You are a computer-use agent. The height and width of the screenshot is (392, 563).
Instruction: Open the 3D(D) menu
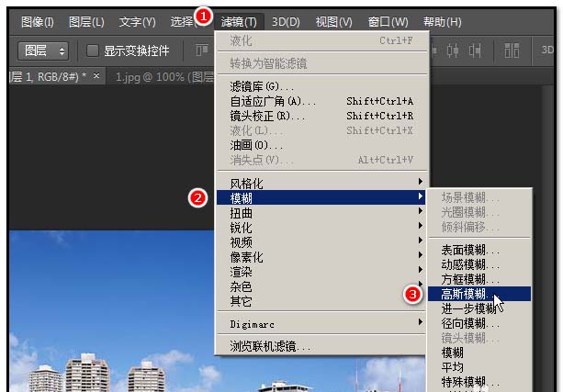(x=286, y=22)
